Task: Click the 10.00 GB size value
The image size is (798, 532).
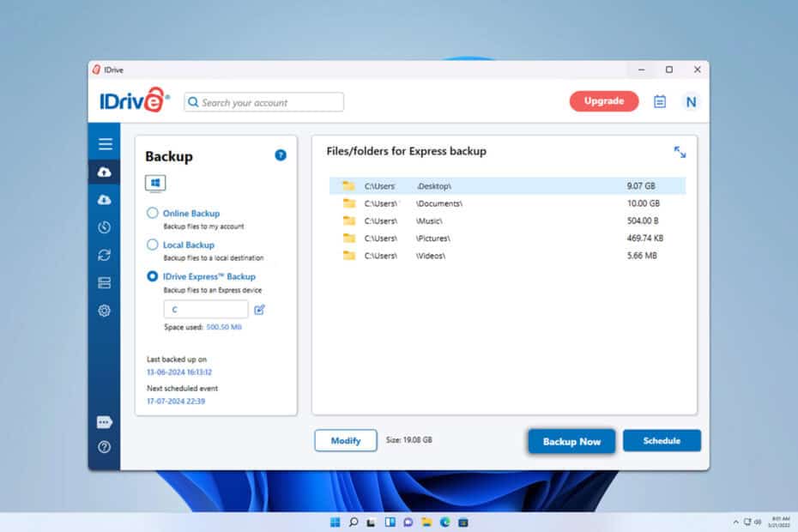Action: [644, 203]
